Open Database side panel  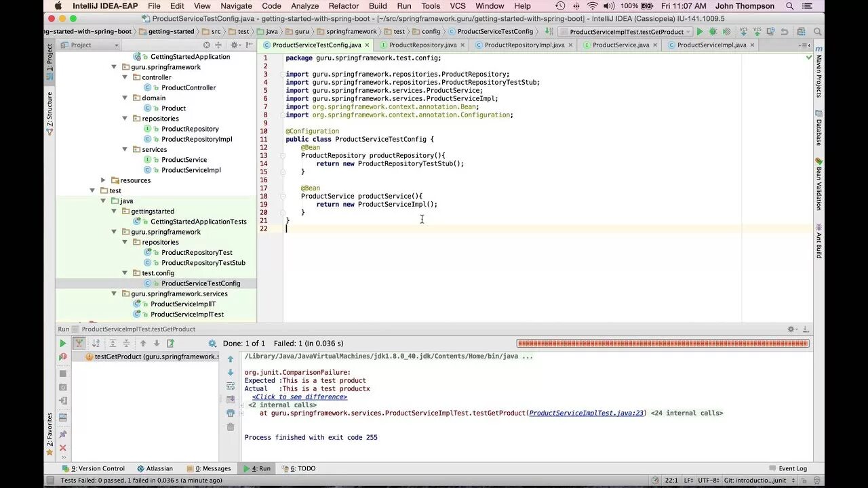[x=818, y=127]
